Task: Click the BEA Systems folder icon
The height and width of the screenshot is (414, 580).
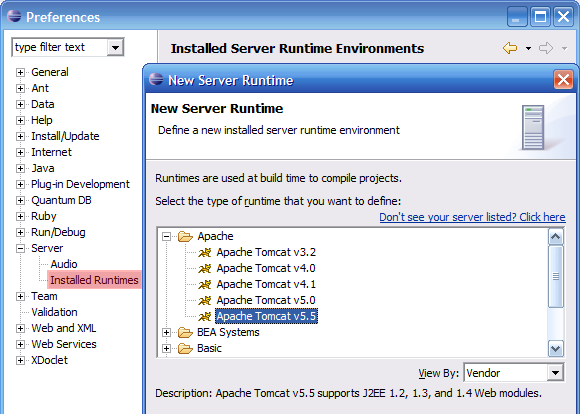Action: point(185,333)
